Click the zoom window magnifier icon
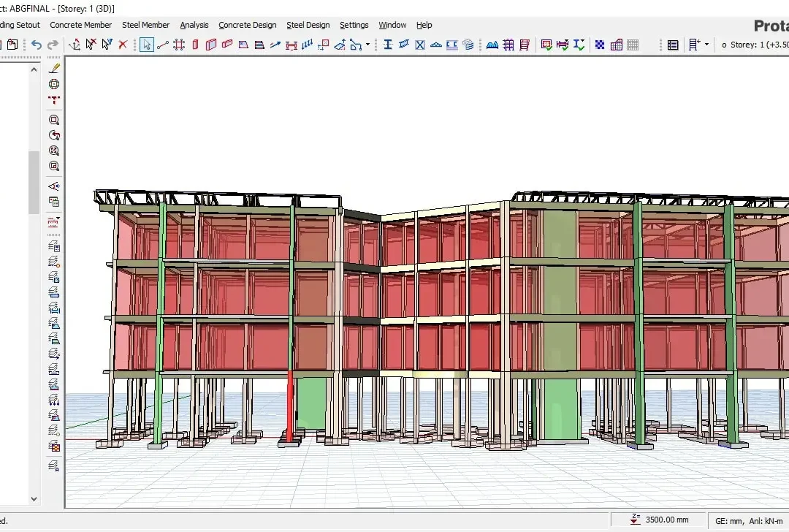 coord(54,120)
